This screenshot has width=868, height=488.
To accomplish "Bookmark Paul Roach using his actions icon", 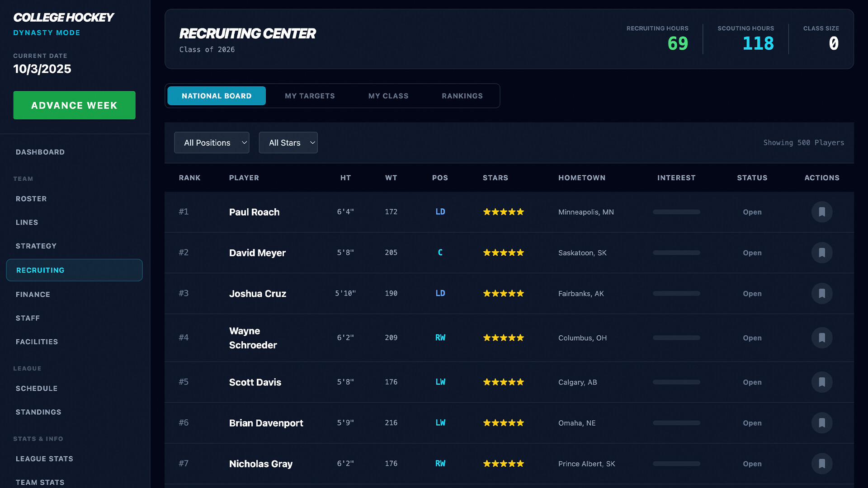I will 822,212.
